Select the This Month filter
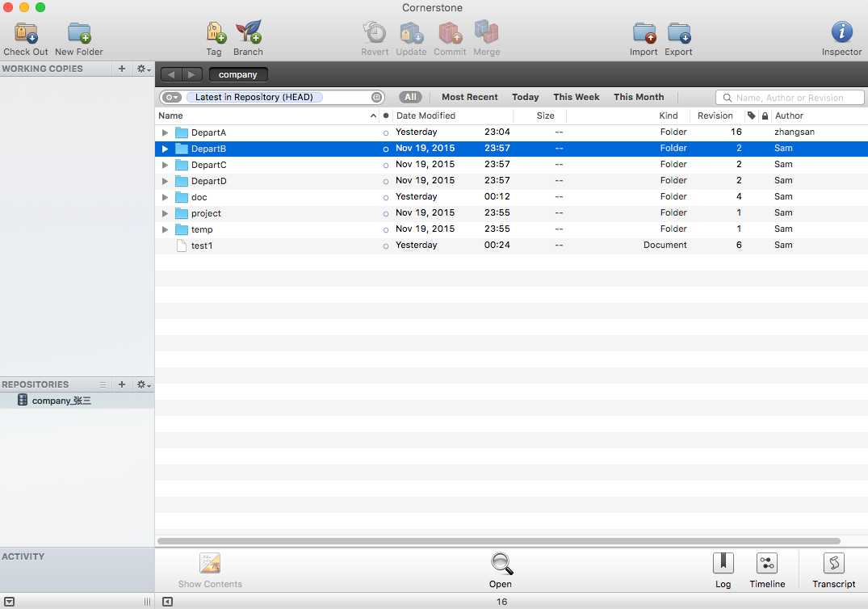The height and width of the screenshot is (609, 868). (639, 97)
